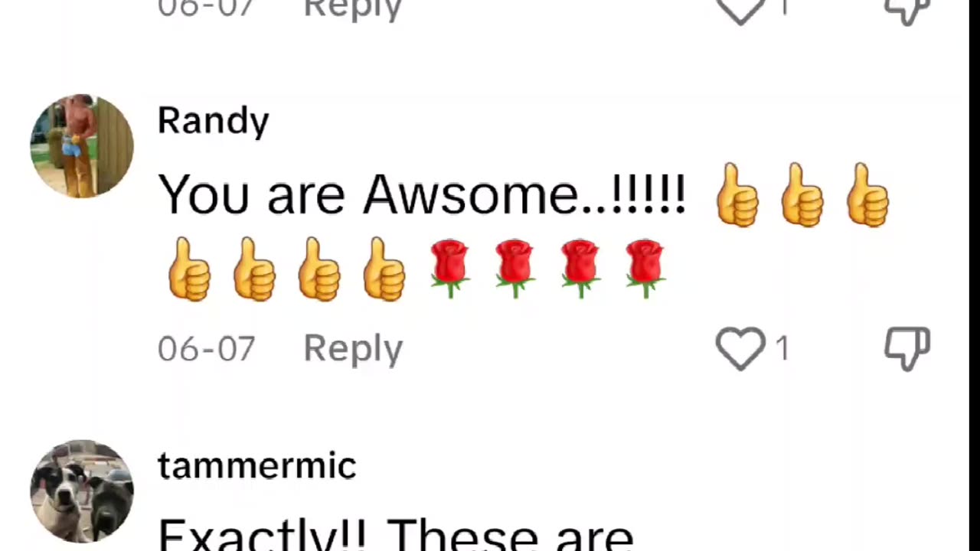Open Randy's username link
Viewport: 980px width, 551px height.
click(214, 122)
